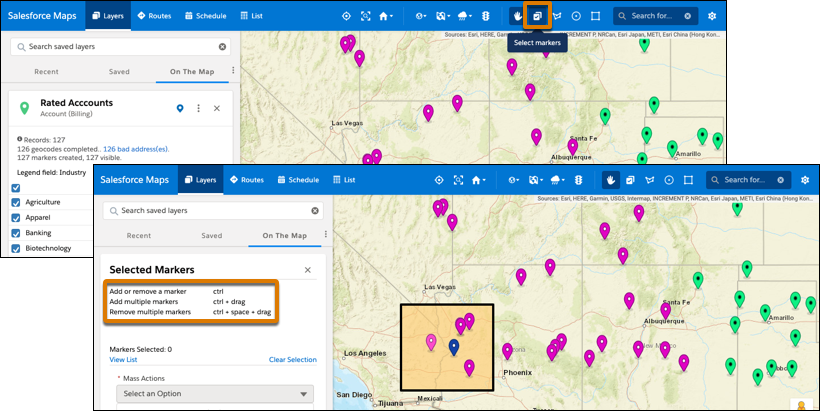The height and width of the screenshot is (411, 820).
Task: Click the traffic light icon in front window
Action: coord(578,180)
